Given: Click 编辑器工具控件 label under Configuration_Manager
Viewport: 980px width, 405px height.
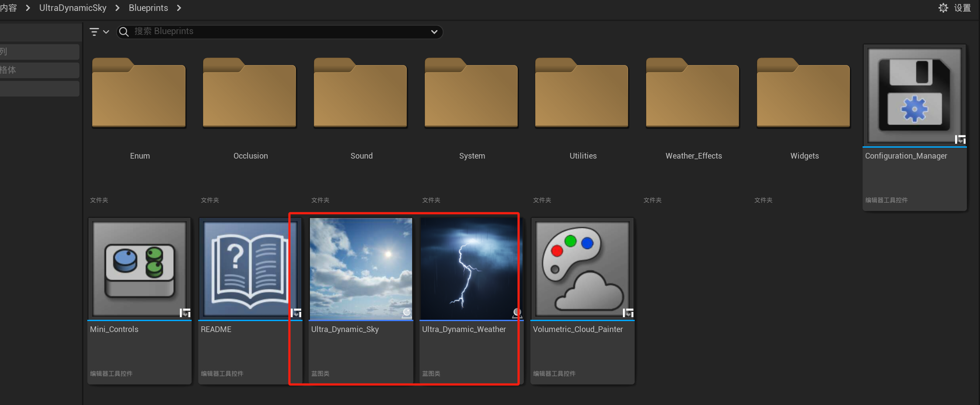Looking at the screenshot, I should click(886, 200).
